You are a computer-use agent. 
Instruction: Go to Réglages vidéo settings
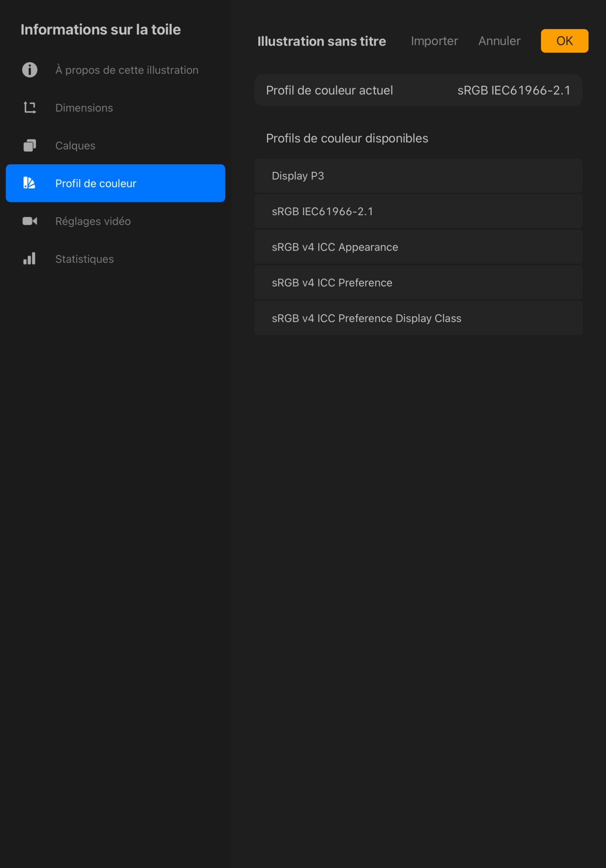(x=93, y=221)
